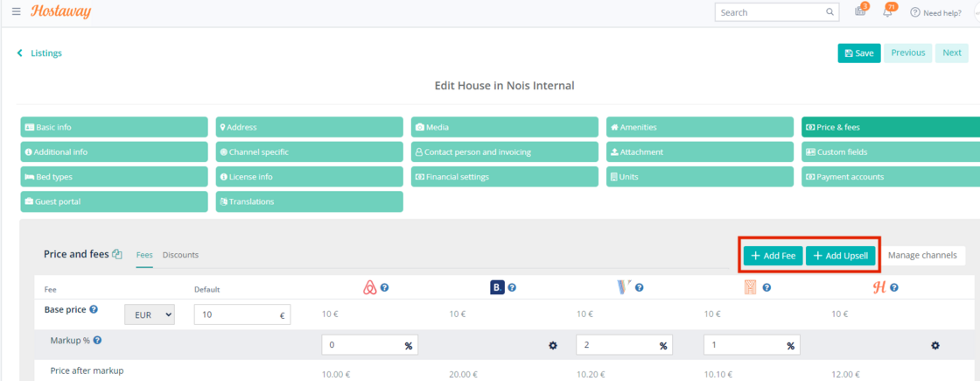Open Manage channels
The width and height of the screenshot is (980, 381).
coord(922,255)
